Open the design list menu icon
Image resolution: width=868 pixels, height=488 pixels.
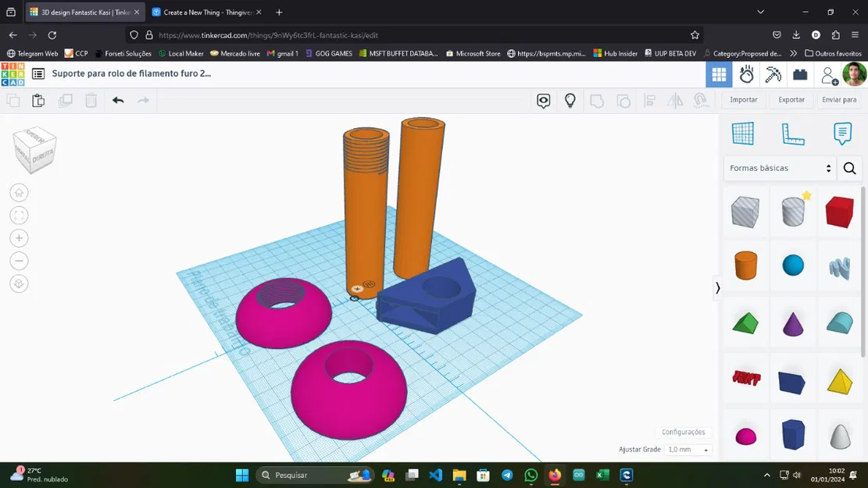click(38, 73)
